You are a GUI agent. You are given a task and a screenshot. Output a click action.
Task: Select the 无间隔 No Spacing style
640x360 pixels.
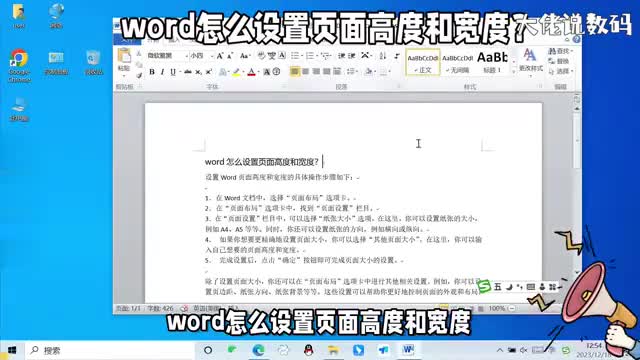pyautogui.click(x=458, y=62)
